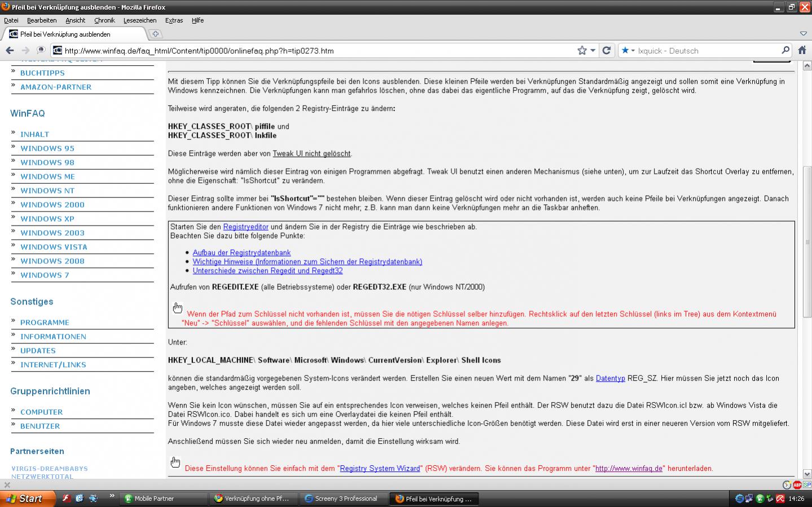Open WINDOWS XP in the sidebar
The width and height of the screenshot is (812, 507).
point(47,219)
